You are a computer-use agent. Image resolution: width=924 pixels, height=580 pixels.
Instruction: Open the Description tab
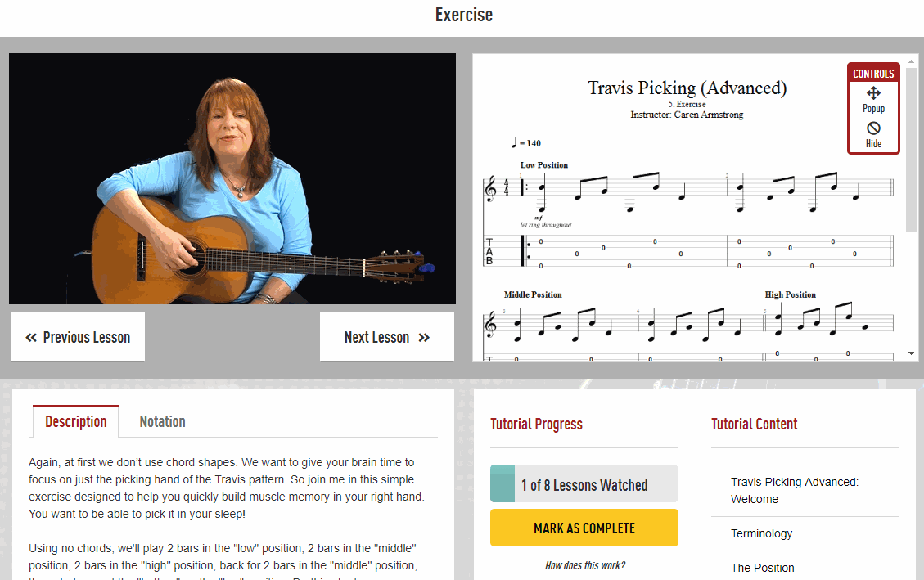tap(76, 421)
